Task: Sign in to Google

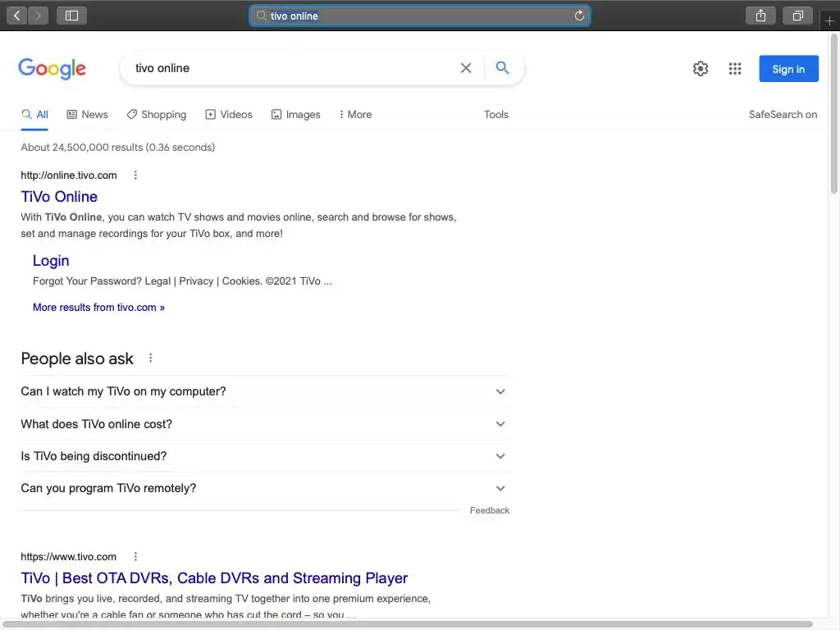Action: [x=788, y=69]
